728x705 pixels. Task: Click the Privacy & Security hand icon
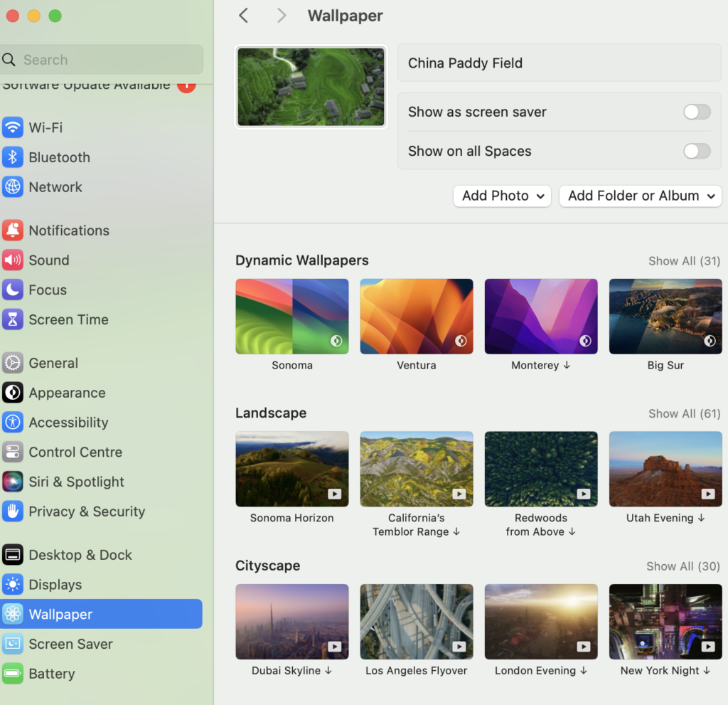point(11,511)
